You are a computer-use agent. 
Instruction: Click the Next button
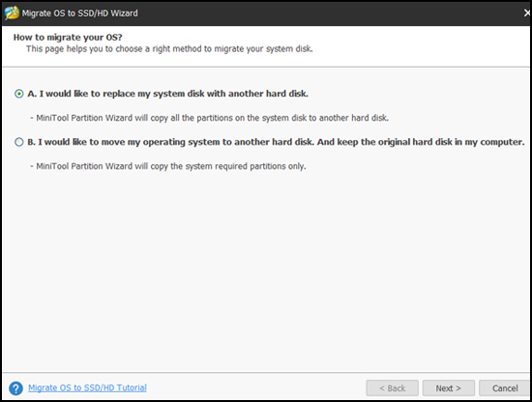pyautogui.click(x=448, y=388)
